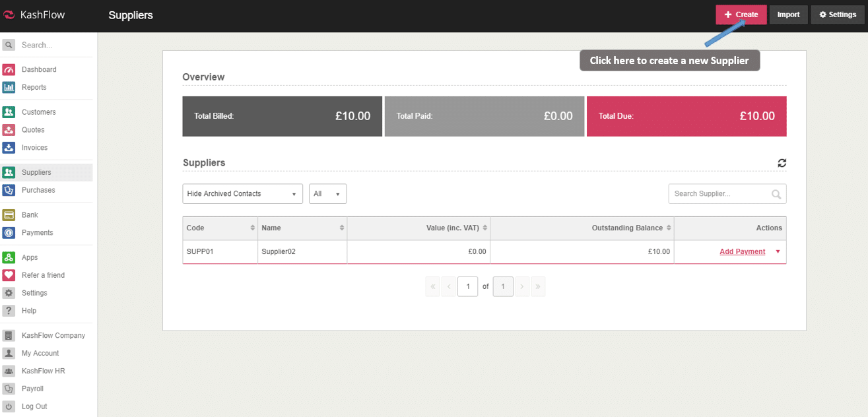Expand the actions arrow beside Add Payment
The image size is (868, 417).
click(778, 251)
